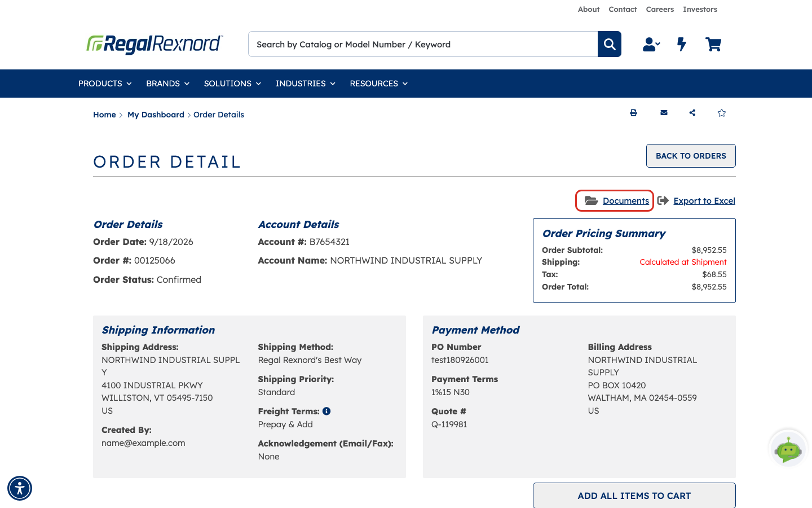The height and width of the screenshot is (508, 812).
Task: Click the favorite star icon
Action: click(x=722, y=113)
